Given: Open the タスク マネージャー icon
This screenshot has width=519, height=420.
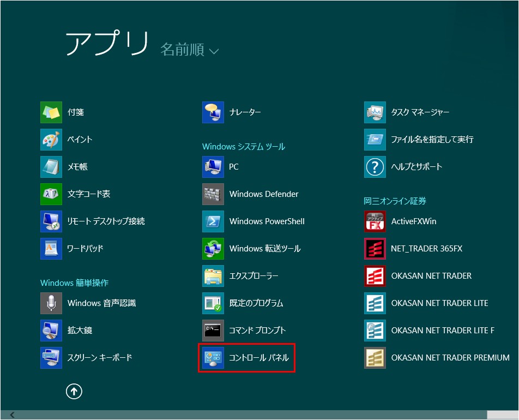Looking at the screenshot, I should click(x=375, y=112).
